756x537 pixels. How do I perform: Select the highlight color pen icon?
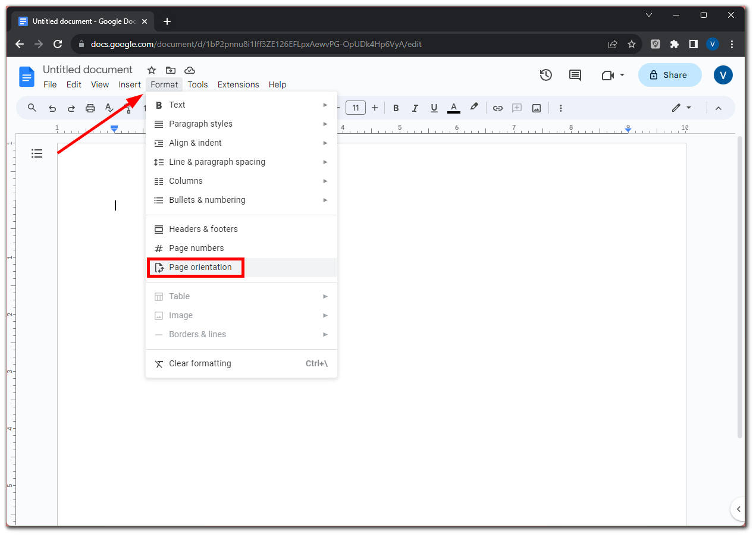(474, 107)
